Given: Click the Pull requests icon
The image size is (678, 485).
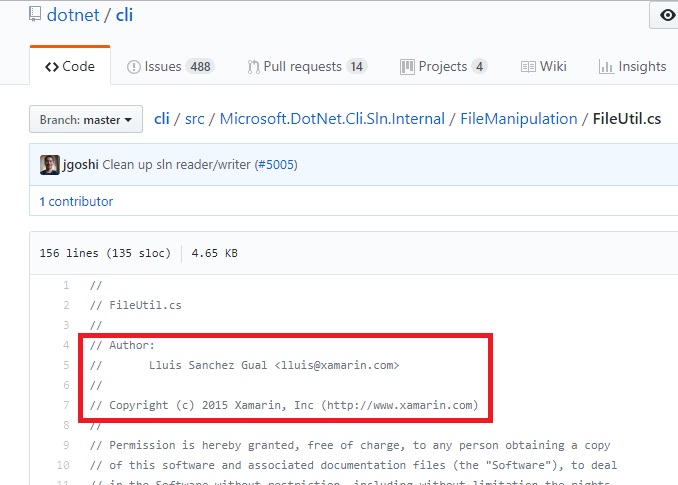Looking at the screenshot, I should click(254, 67).
